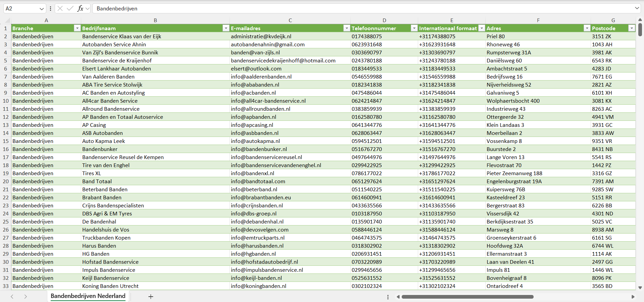Open the E-mailadres filter dropdown
This screenshot has width=644, height=302.
click(x=347, y=28)
